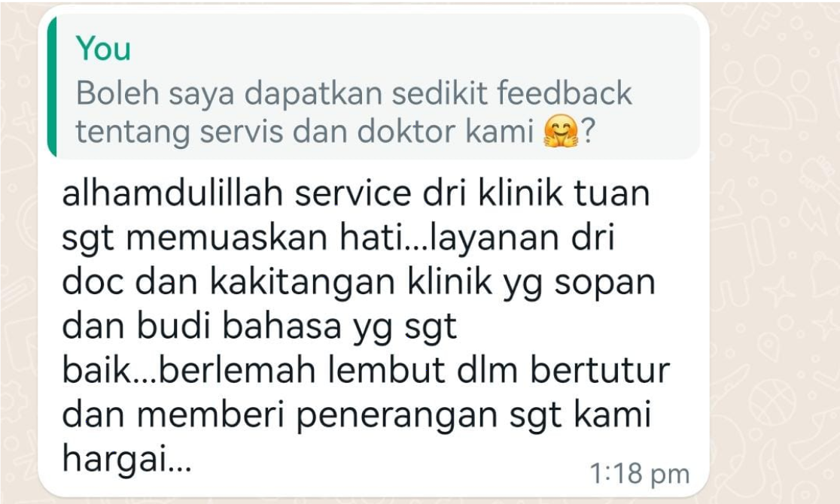Tap the line "dan budi bahasa yg sgt"
Image resolution: width=840 pixels, height=504 pixels.
(259, 326)
